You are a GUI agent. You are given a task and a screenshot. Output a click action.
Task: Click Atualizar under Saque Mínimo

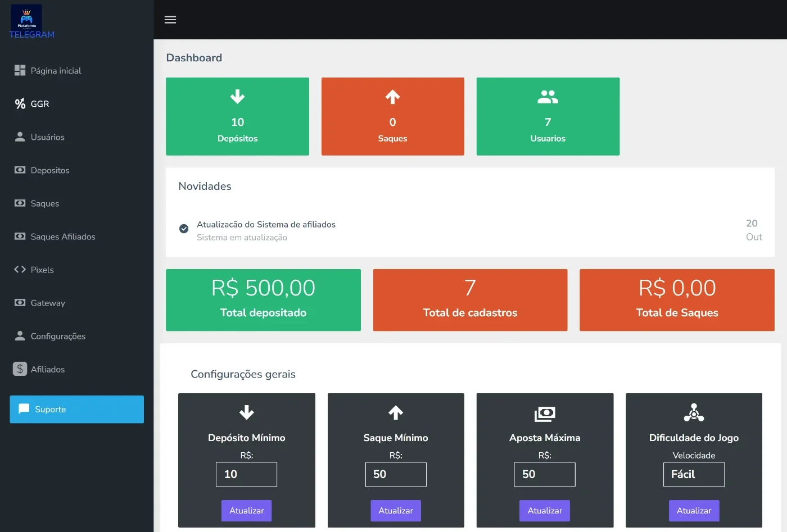tap(396, 511)
